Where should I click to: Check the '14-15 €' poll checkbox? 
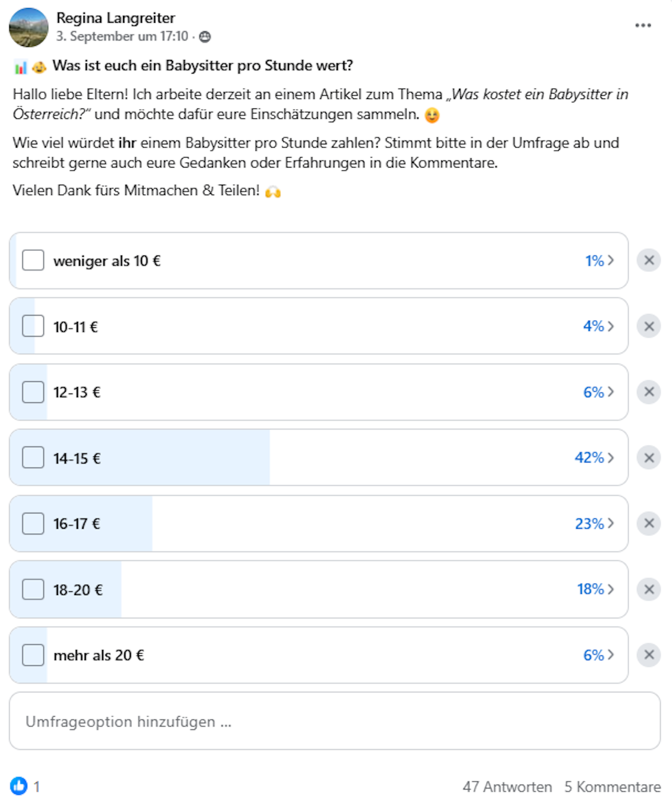33,458
